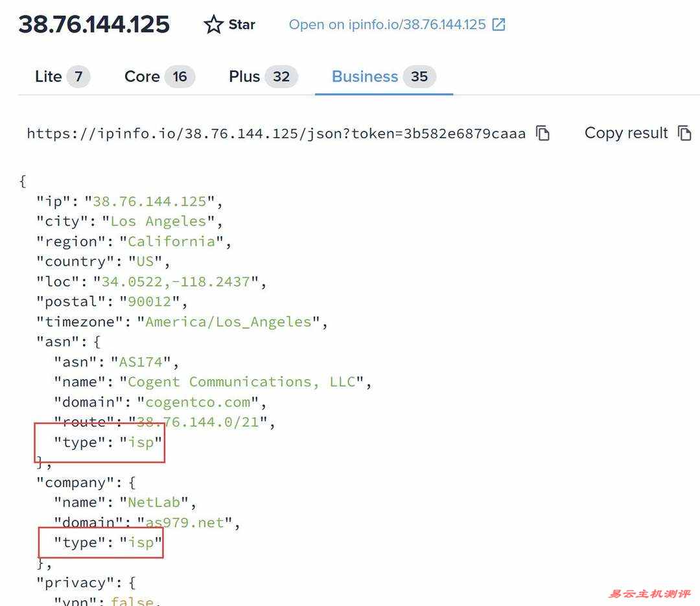The image size is (700, 606).
Task: Click the Copy result button text
Action: (625, 133)
